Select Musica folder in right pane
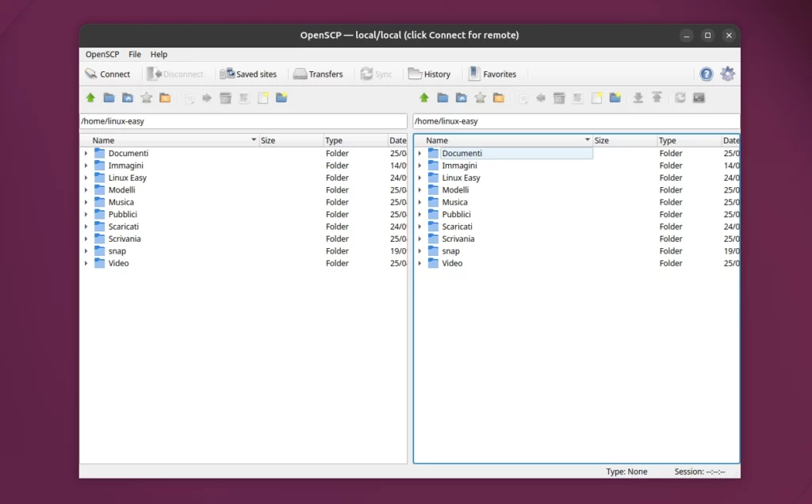Screen dimensions: 812x504 tap(454, 202)
